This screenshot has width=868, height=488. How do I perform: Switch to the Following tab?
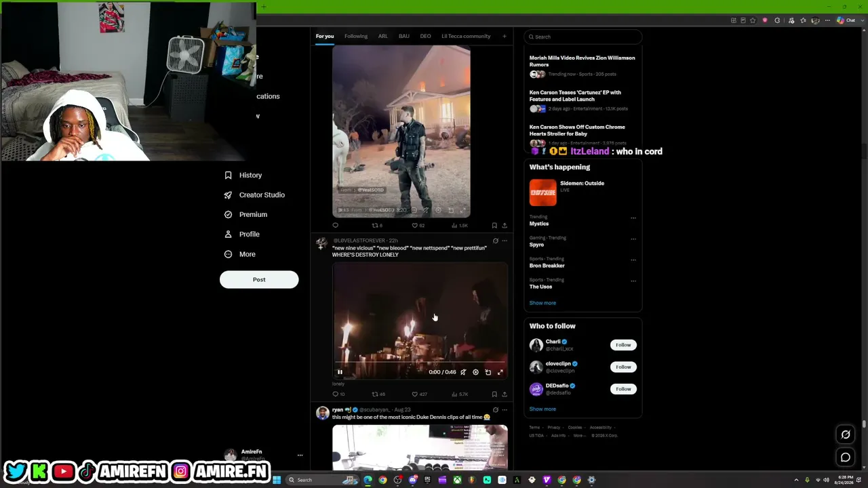click(356, 37)
